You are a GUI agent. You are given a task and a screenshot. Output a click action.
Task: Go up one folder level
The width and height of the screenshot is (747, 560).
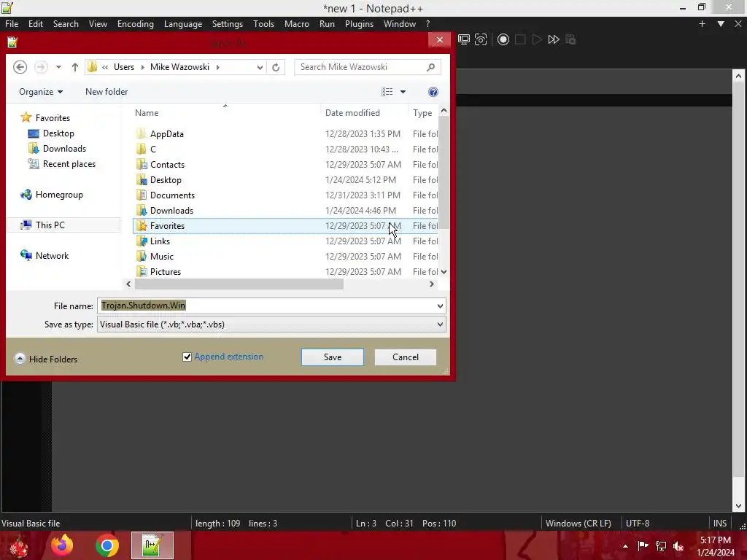75,67
